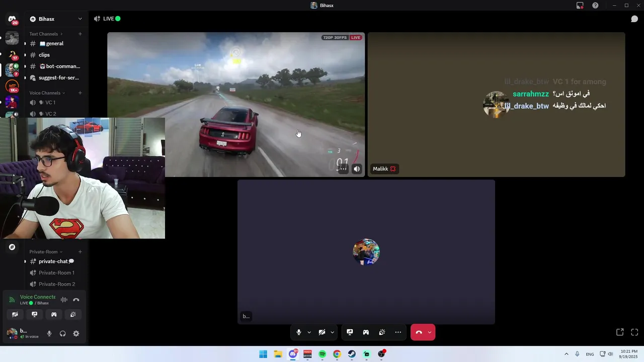Click share screen in bottom call controls
This screenshot has height=362, width=644.
coord(350,332)
